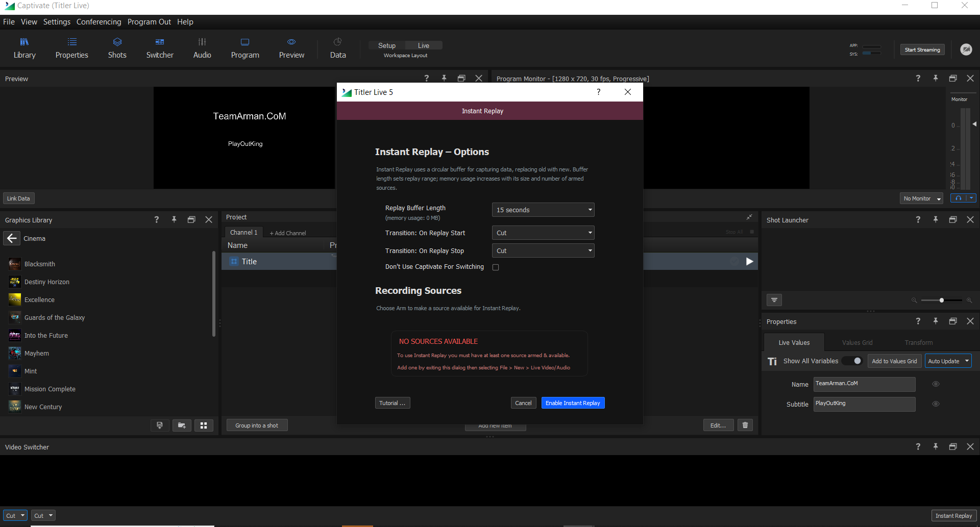
Task: Open the File menu
Action: (9, 22)
